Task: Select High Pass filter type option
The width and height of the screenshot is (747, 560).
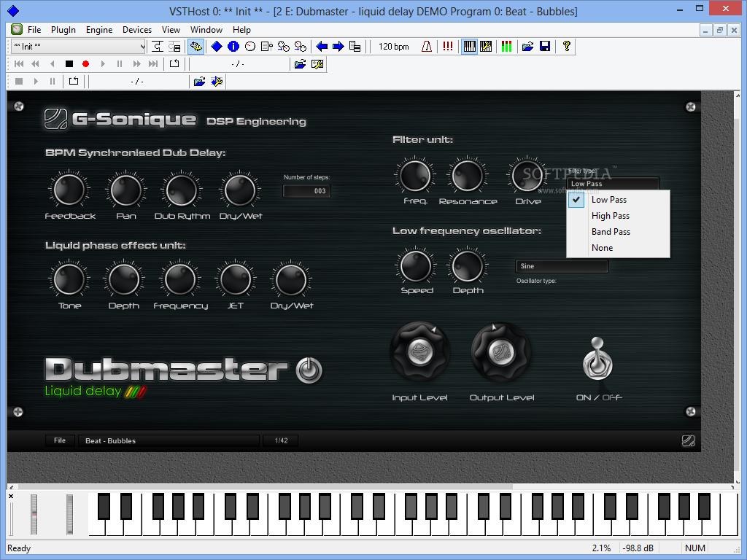Action: [x=619, y=216]
